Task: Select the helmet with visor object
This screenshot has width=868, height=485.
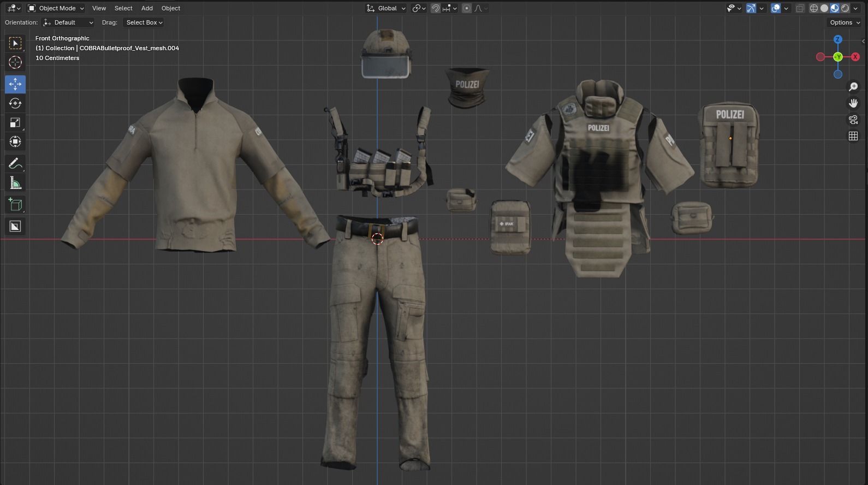Action: [386, 55]
